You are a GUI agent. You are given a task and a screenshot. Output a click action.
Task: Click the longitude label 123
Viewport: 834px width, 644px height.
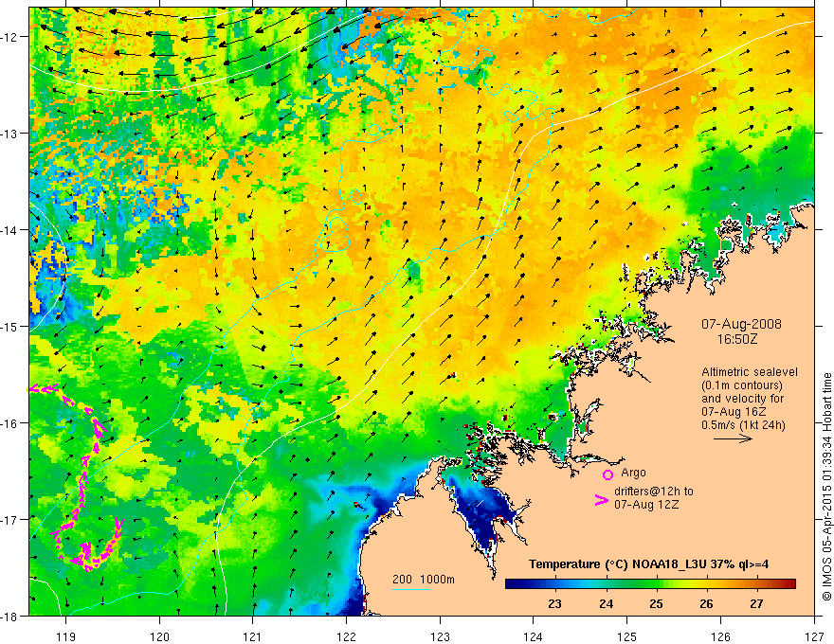click(x=440, y=636)
